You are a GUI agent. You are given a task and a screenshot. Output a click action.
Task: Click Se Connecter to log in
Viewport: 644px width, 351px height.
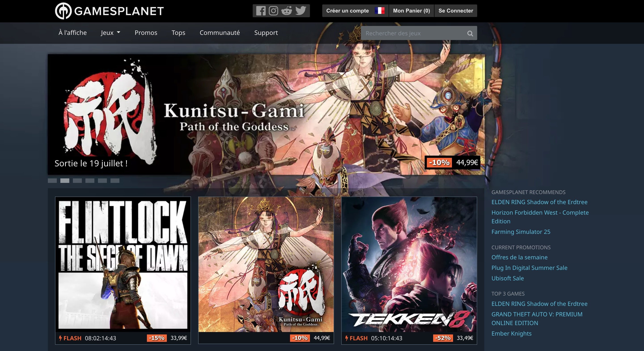coord(456,11)
